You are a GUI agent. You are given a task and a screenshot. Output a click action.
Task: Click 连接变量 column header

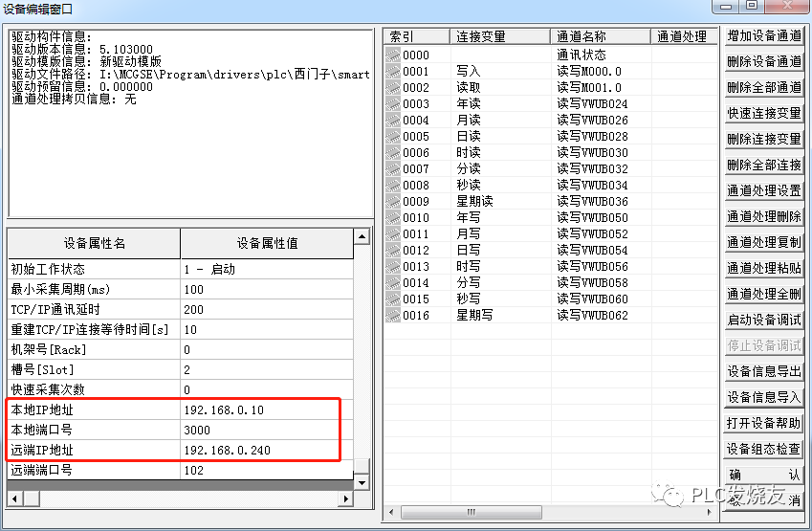coord(500,36)
